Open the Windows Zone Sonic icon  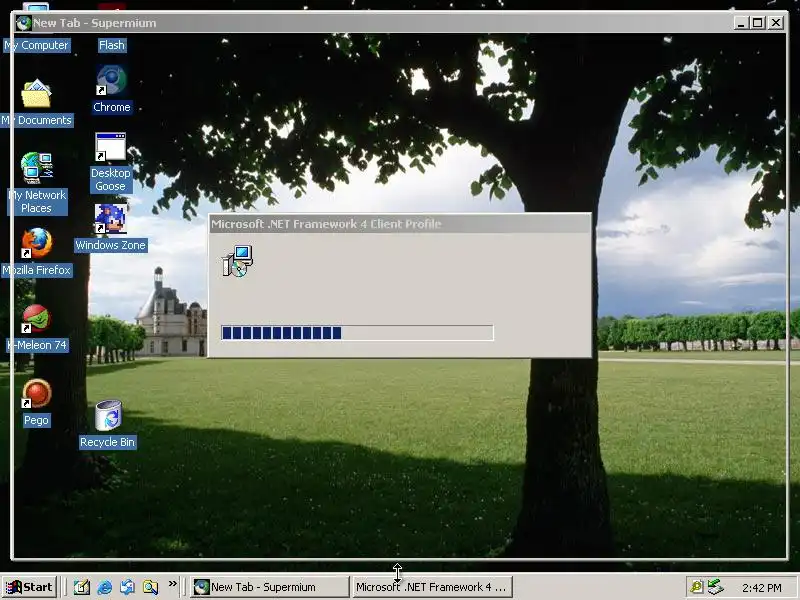[111, 219]
